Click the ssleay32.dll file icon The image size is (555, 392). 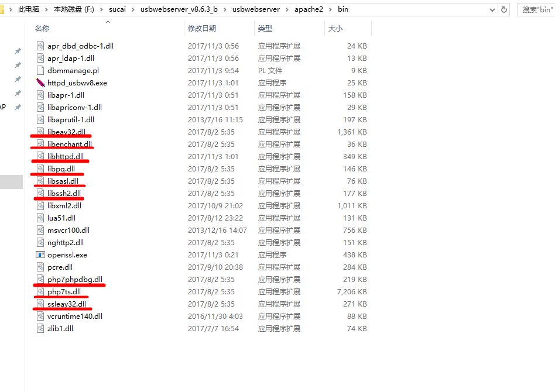coord(40,304)
